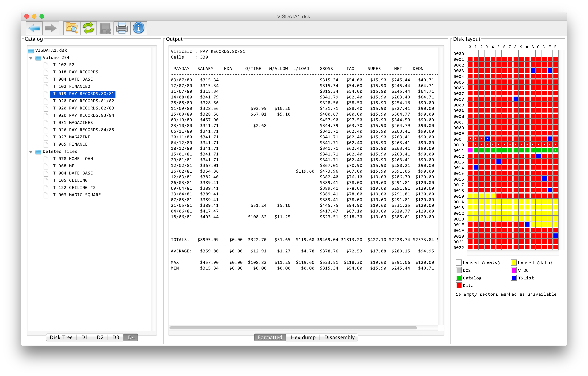Switch to the D2 tab

tap(100, 337)
